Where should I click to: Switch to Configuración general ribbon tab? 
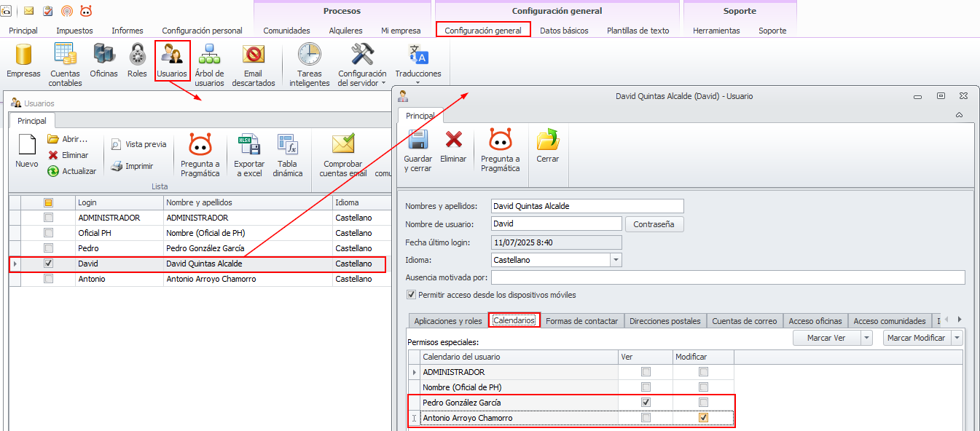click(483, 31)
